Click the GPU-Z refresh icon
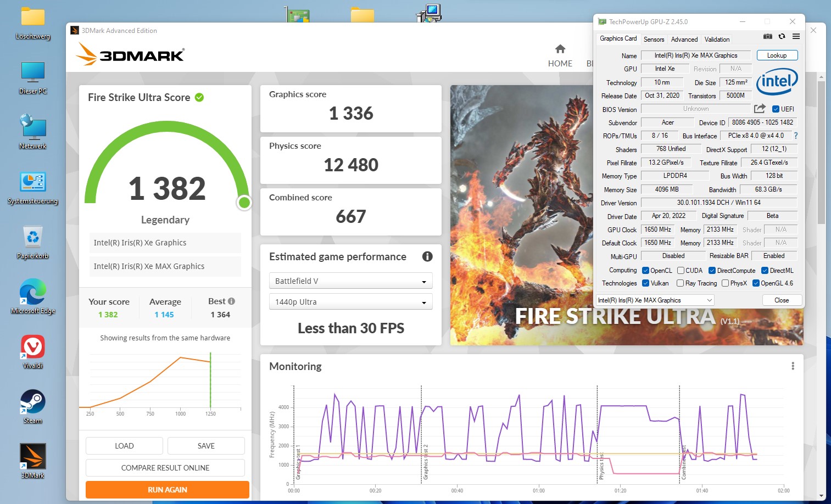 tap(782, 36)
